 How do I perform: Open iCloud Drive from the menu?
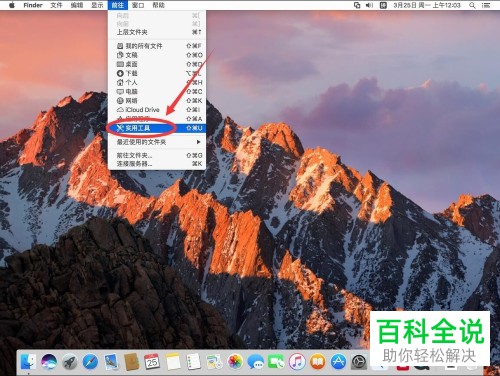tap(157, 110)
